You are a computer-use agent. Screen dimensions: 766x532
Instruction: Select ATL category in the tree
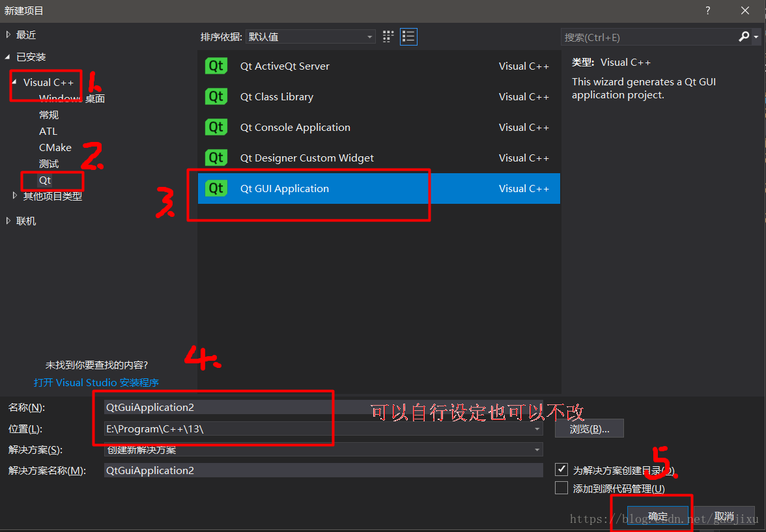(48, 132)
